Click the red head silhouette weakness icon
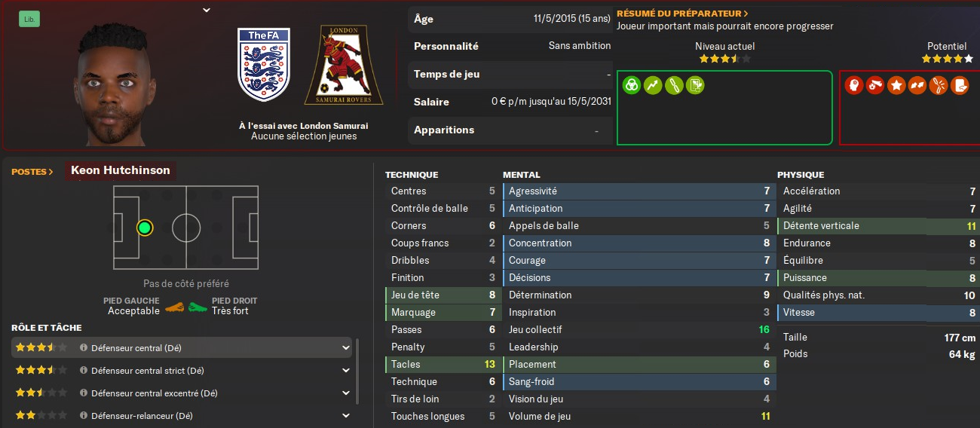Screen dimensions: 980x428 pyautogui.click(x=854, y=85)
